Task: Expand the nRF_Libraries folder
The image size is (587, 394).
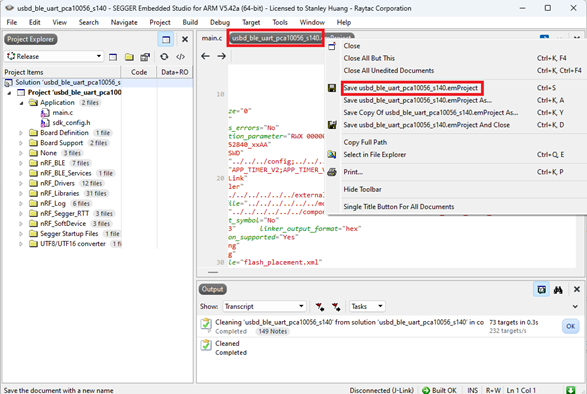Action: click(x=21, y=194)
